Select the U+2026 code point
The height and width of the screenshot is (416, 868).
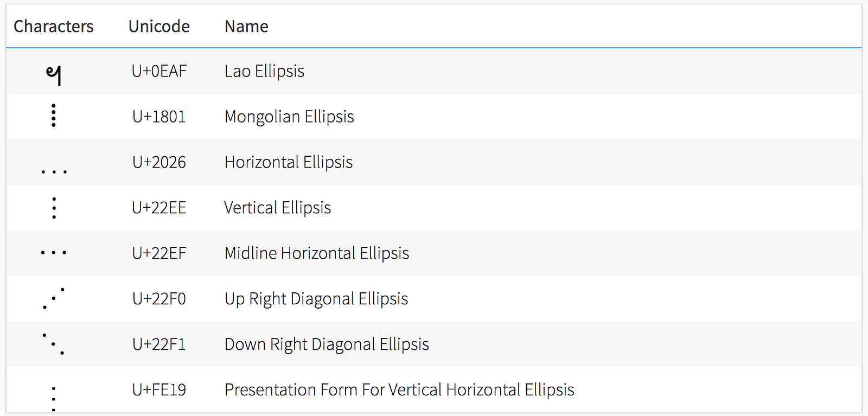159,162
